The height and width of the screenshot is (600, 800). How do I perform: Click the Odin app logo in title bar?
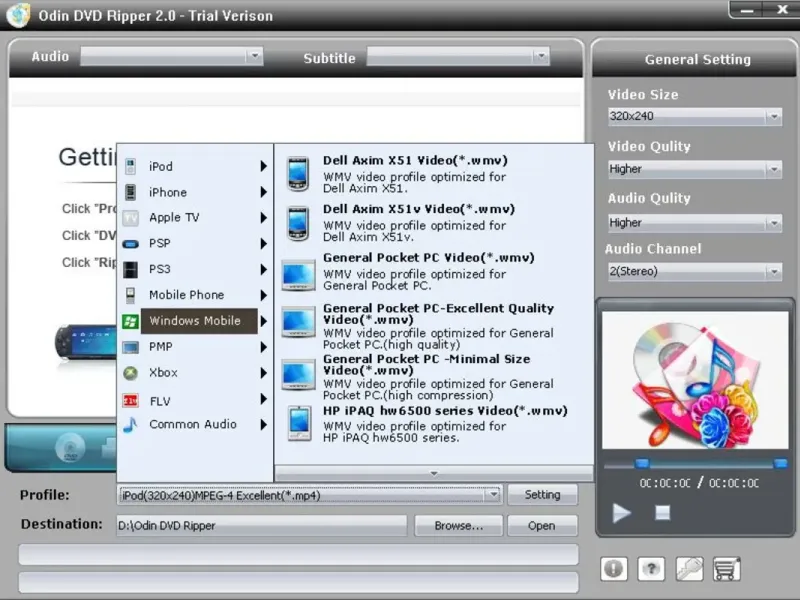click(x=18, y=14)
